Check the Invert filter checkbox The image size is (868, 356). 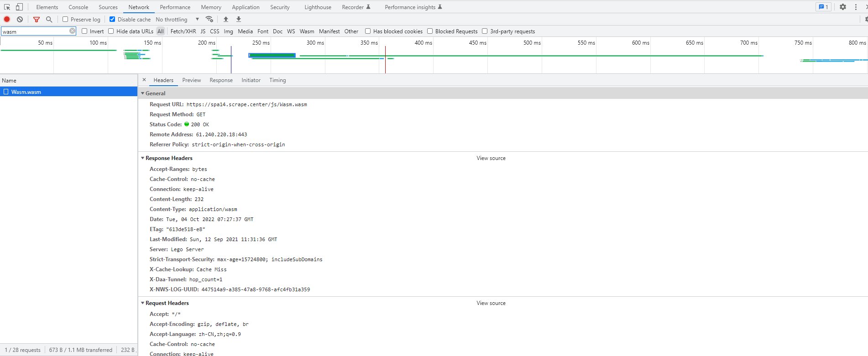(x=84, y=31)
